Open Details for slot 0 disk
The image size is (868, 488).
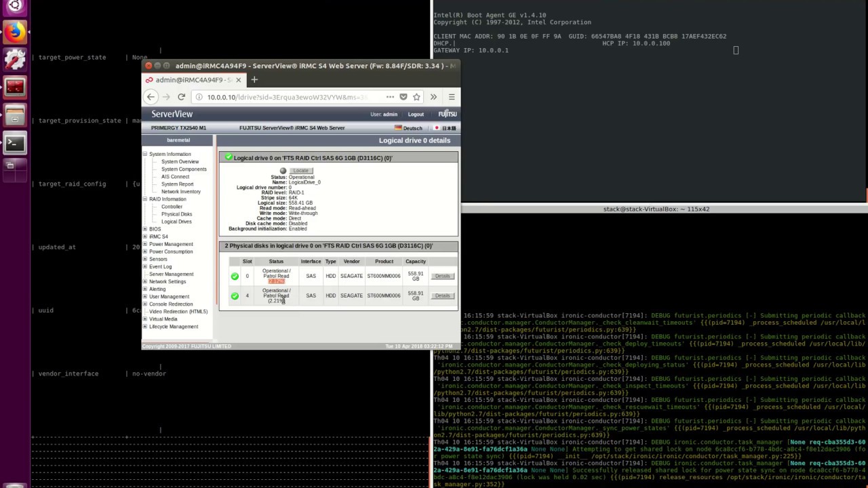click(443, 276)
